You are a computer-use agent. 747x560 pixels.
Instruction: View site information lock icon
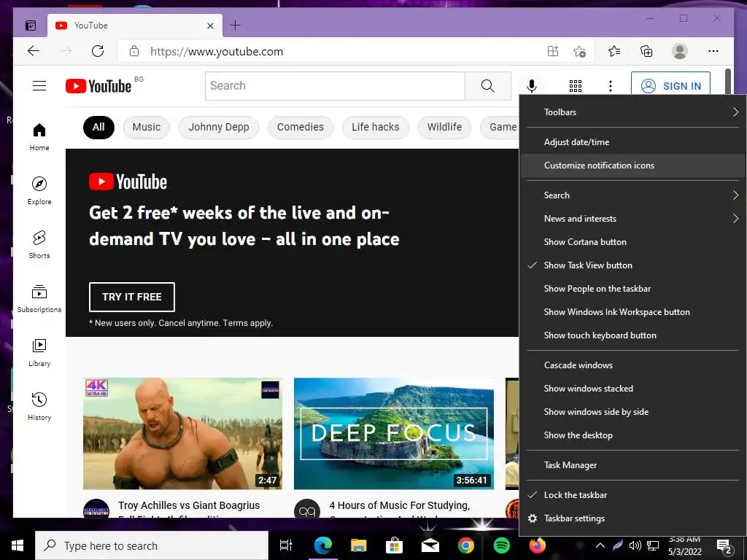[134, 51]
